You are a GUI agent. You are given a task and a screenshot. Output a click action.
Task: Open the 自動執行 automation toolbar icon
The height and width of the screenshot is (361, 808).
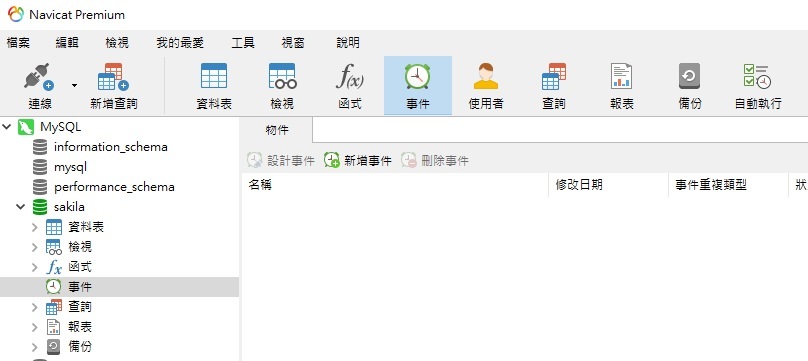pyautogui.click(x=758, y=85)
